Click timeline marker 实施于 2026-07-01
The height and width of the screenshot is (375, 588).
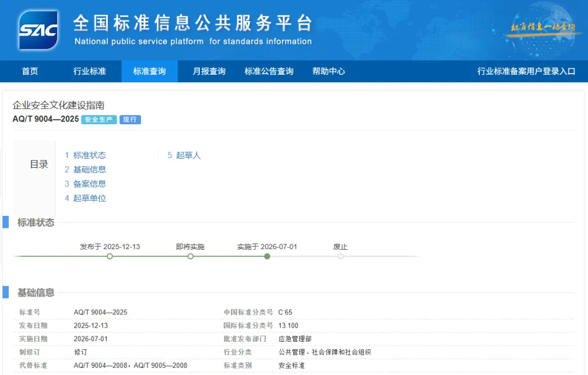[x=267, y=256]
